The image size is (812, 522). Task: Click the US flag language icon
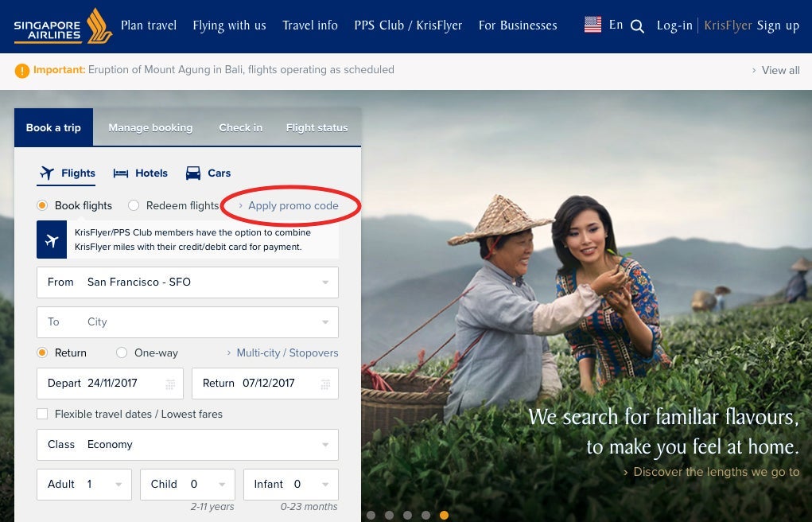coord(592,25)
